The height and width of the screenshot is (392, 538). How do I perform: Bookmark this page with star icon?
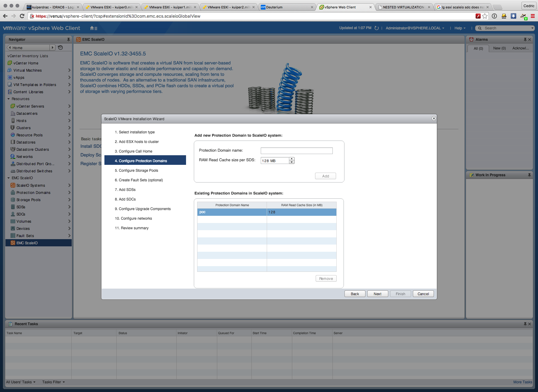(x=485, y=16)
